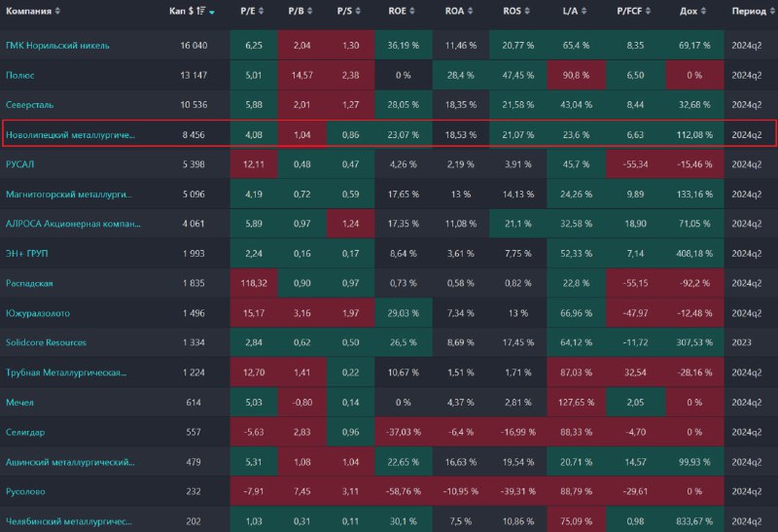This screenshot has height=532, width=778.
Task: Select Распадская P/E cell 118,32
Action: [254, 283]
